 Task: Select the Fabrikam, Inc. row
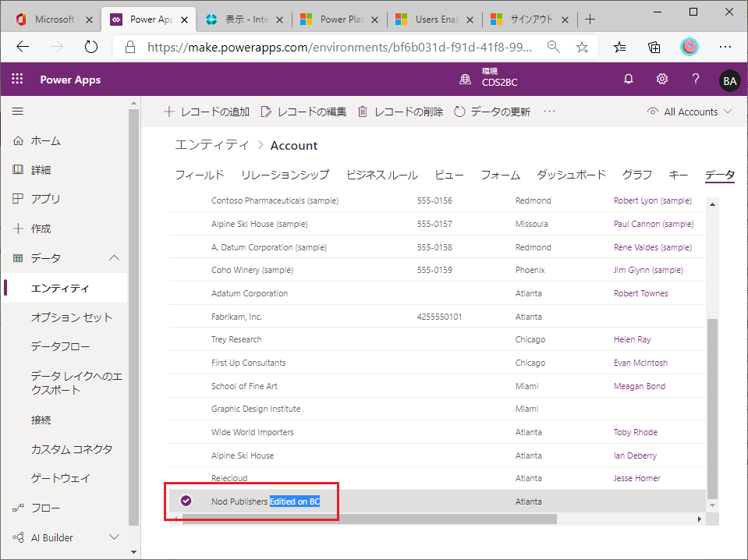coord(437,316)
